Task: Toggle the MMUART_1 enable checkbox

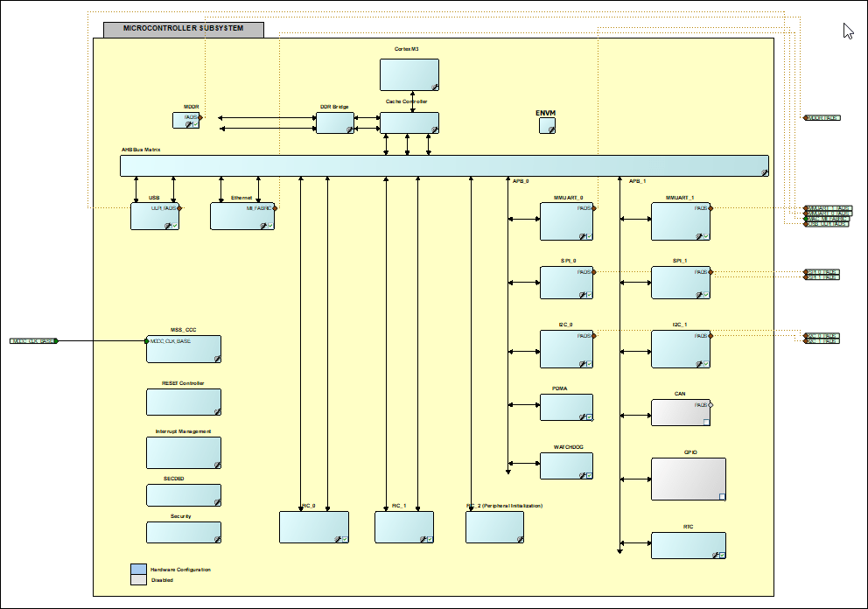Action: [x=705, y=236]
